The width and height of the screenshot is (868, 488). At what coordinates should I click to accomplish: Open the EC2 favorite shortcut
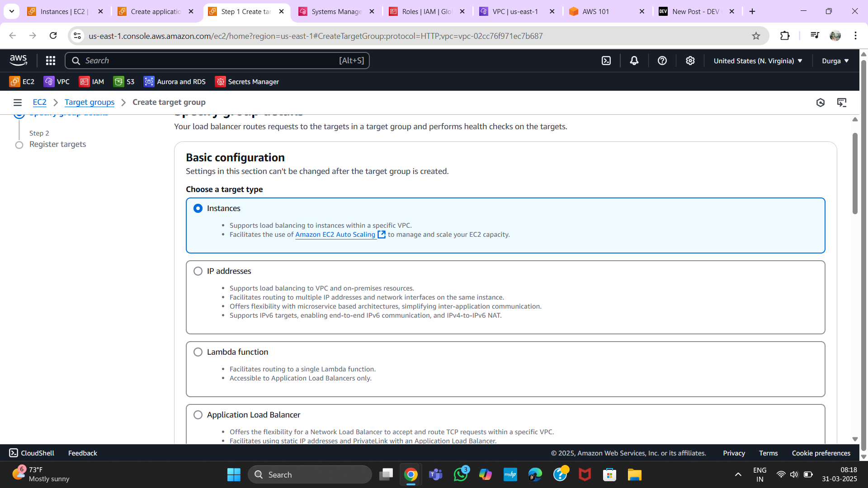click(22, 82)
